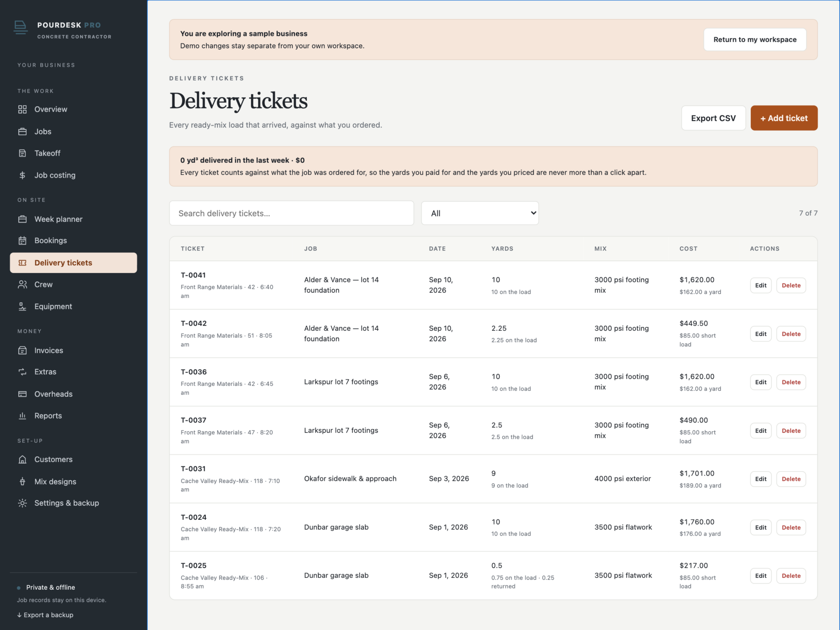This screenshot has width=840, height=630.
Task: Click the YARDS column header
Action: click(x=502, y=248)
